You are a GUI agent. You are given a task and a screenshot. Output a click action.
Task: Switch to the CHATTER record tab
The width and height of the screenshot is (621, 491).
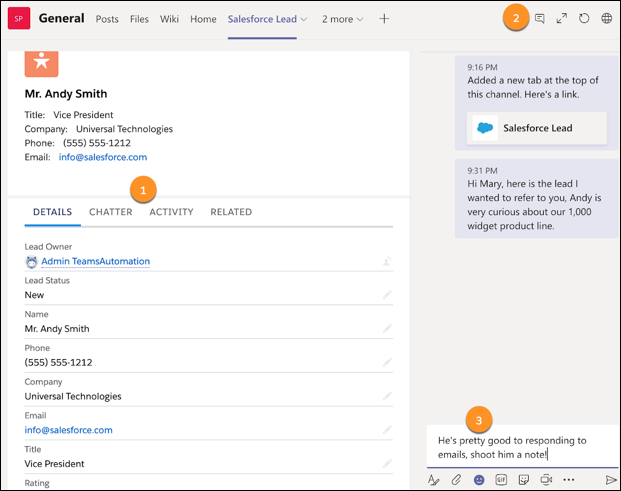tap(110, 212)
